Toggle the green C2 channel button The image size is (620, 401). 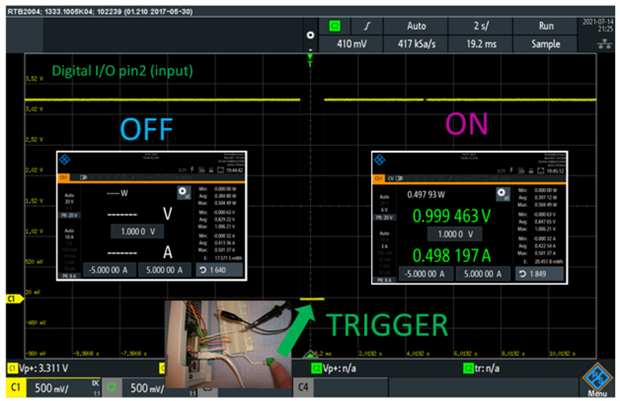tap(112, 387)
